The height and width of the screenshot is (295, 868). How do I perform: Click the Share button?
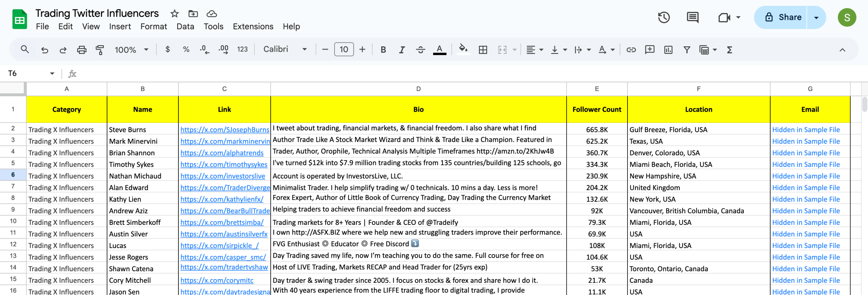click(x=780, y=17)
